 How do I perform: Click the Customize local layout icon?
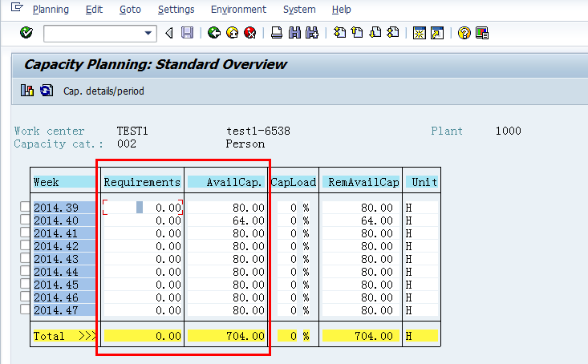point(482,33)
